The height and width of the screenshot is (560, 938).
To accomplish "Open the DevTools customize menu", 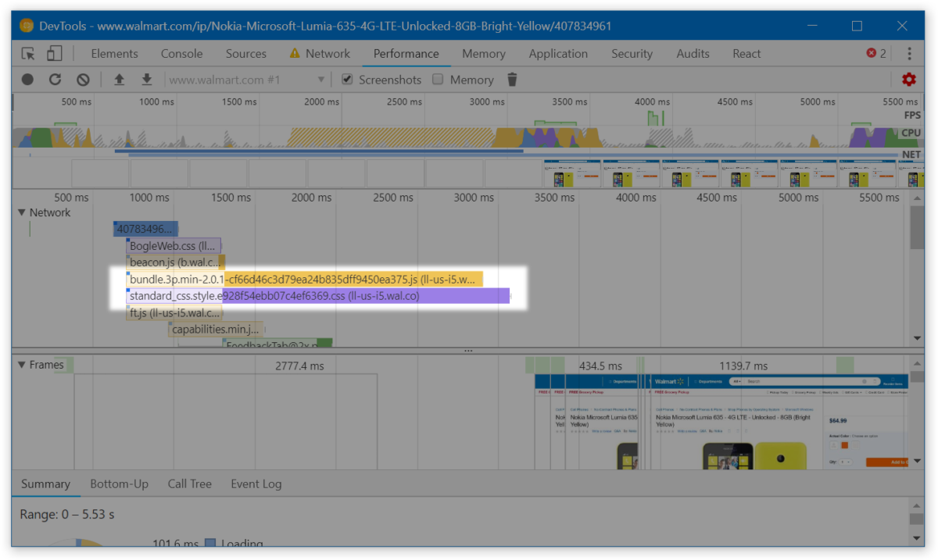I will [x=908, y=53].
